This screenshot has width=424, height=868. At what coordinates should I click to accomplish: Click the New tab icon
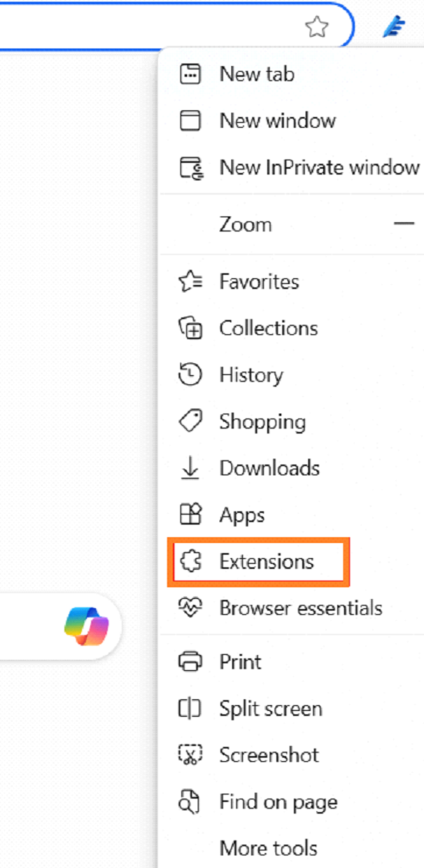pyautogui.click(x=191, y=74)
